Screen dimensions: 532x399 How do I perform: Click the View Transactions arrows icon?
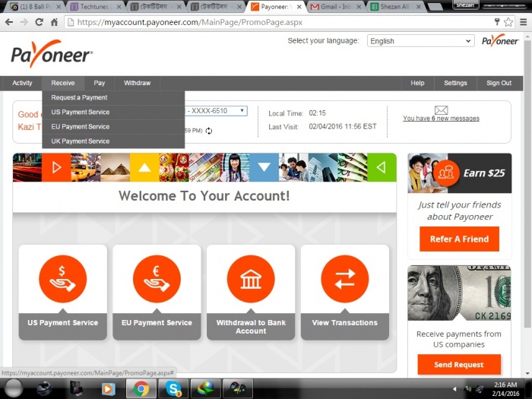pyautogui.click(x=345, y=279)
